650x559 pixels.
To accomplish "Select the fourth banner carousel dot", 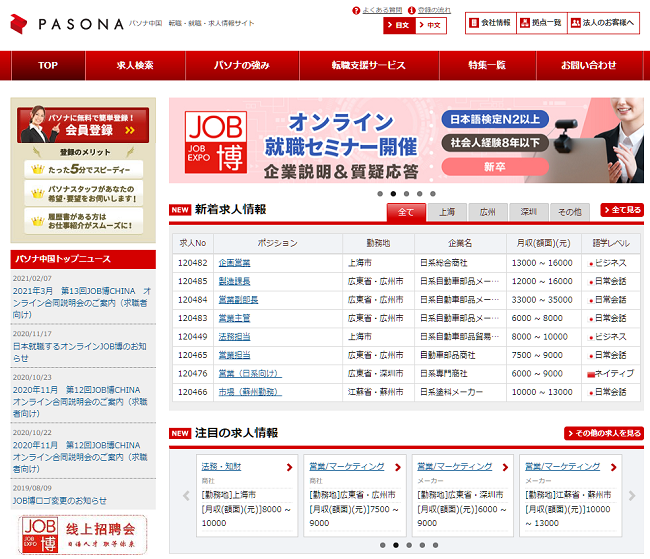I will pos(420,194).
